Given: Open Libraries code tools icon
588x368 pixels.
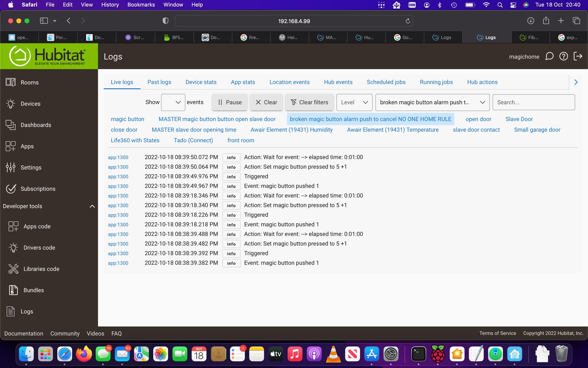Looking at the screenshot, I should 13,269.
